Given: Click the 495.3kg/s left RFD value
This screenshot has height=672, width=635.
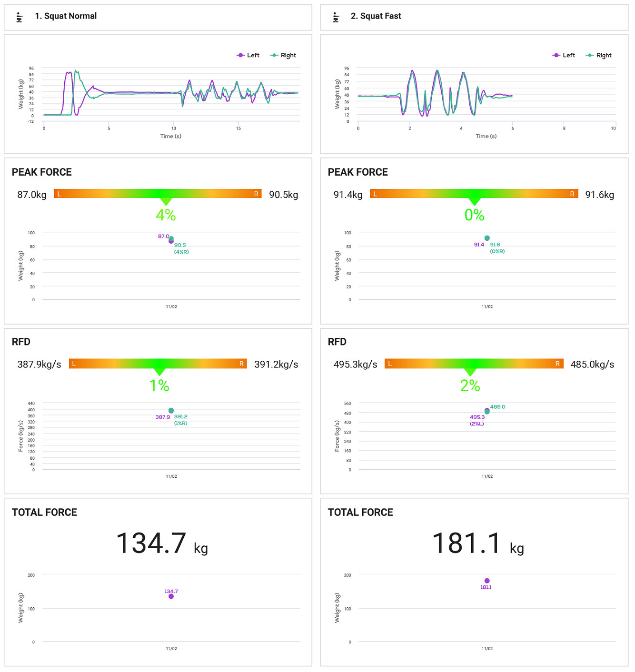Looking at the screenshot, I should (x=356, y=365).
